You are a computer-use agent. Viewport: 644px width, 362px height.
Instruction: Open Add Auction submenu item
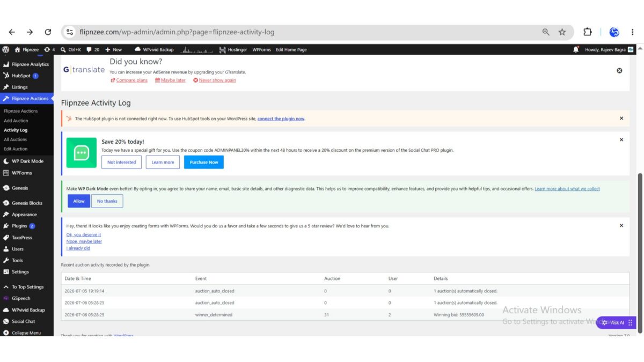16,121
